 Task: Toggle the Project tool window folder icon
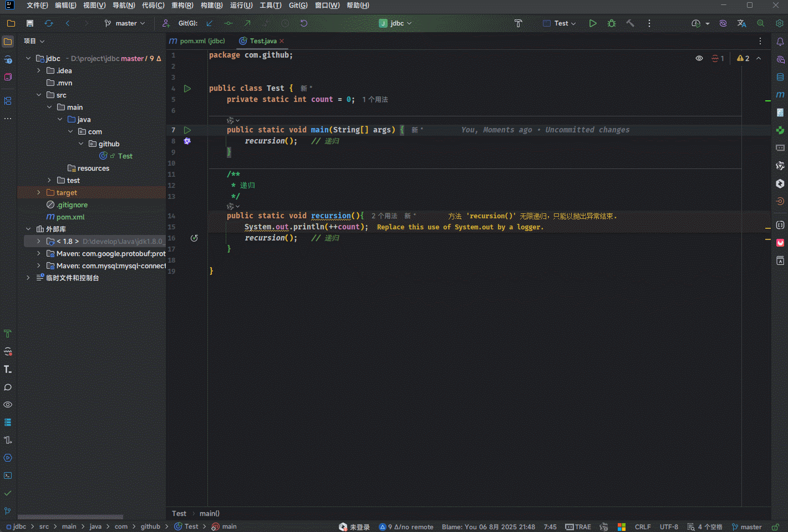point(8,42)
